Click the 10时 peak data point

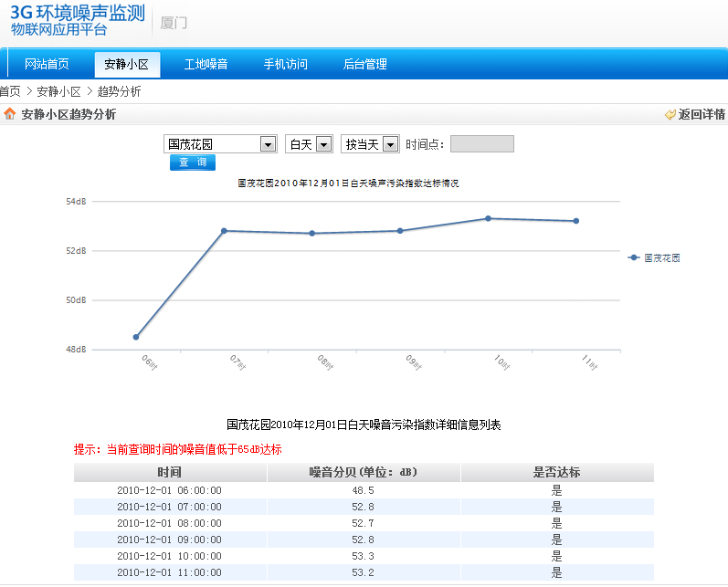[x=488, y=218]
